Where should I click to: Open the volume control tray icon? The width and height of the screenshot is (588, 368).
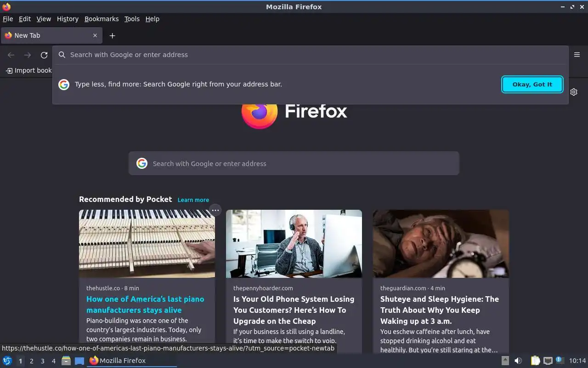518,361
